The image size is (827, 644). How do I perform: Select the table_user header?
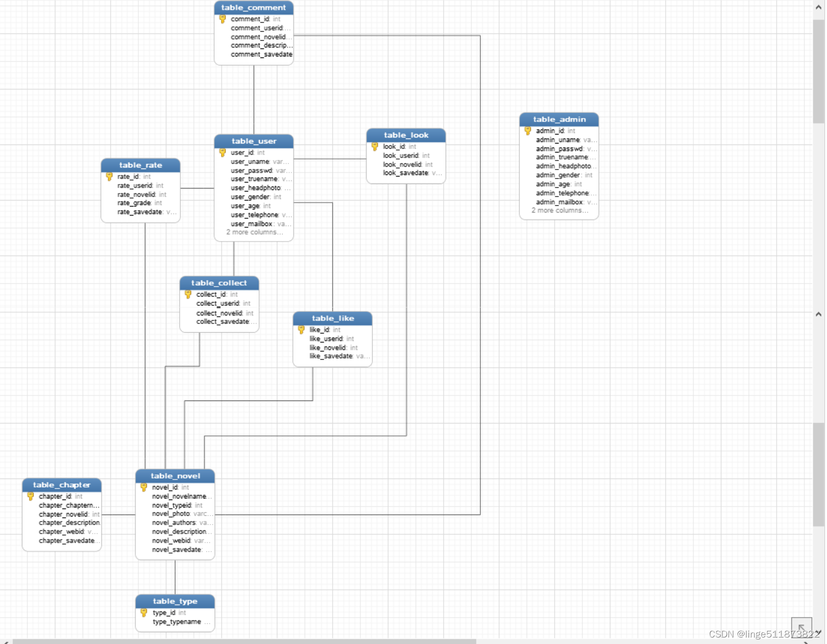253,141
